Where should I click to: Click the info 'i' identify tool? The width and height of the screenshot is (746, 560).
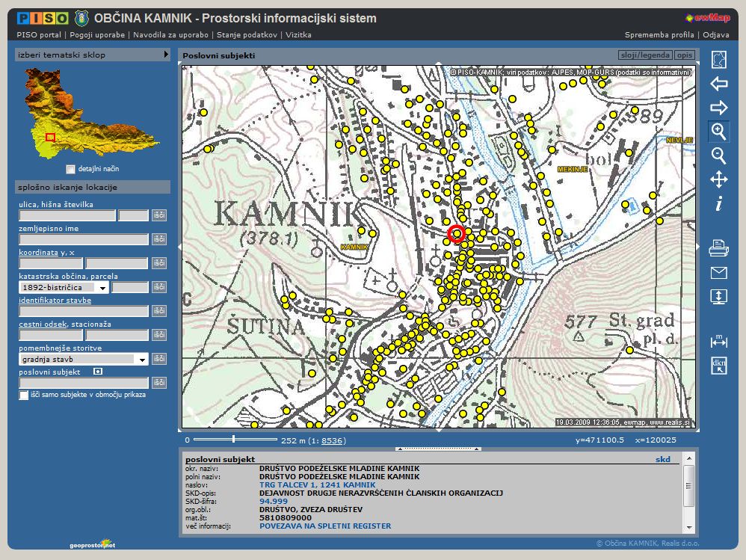718,203
